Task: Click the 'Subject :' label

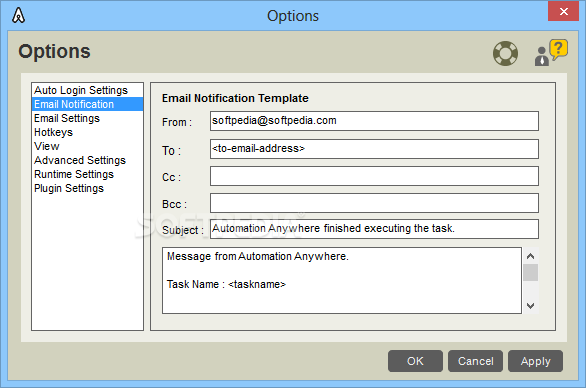Action: 183,230
